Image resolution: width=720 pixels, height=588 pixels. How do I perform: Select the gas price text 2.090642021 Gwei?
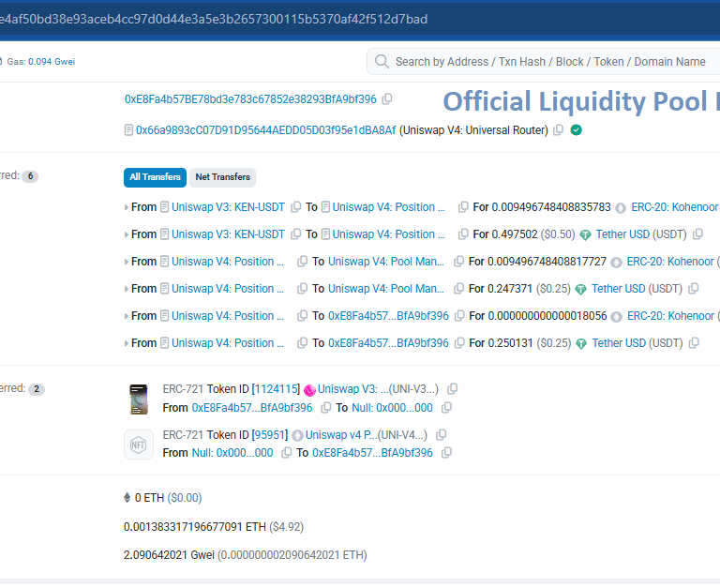coord(169,555)
